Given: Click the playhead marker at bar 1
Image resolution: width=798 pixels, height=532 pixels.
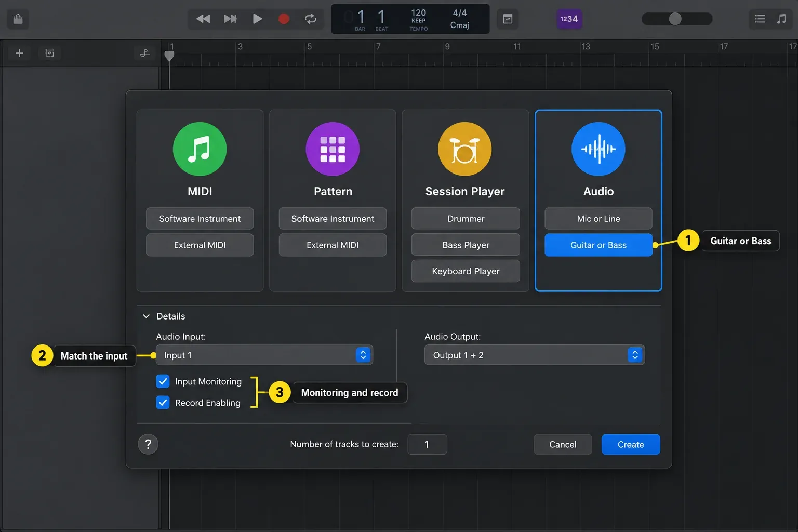Looking at the screenshot, I should [169, 55].
